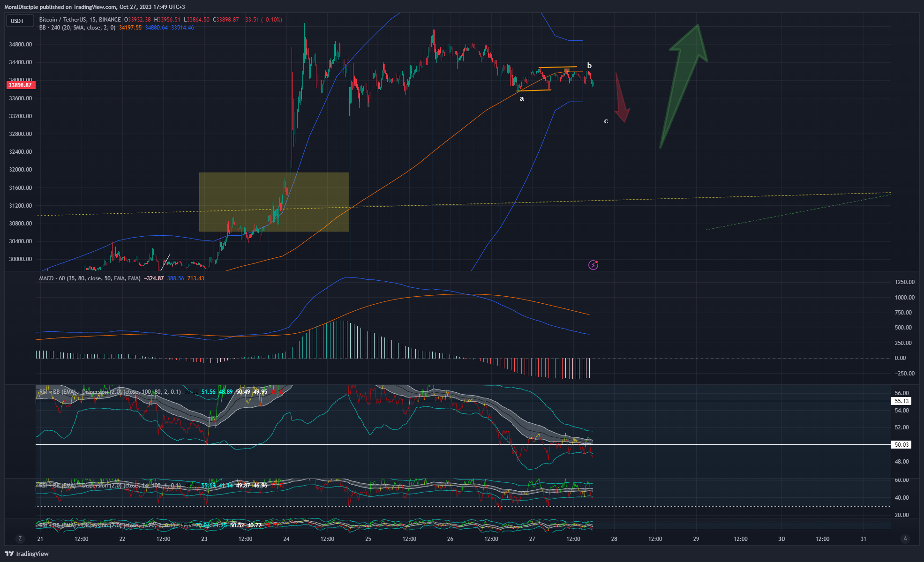Image resolution: width=924 pixels, height=562 pixels.
Task: Toggle the A auto-scale icon
Action: coord(905,539)
